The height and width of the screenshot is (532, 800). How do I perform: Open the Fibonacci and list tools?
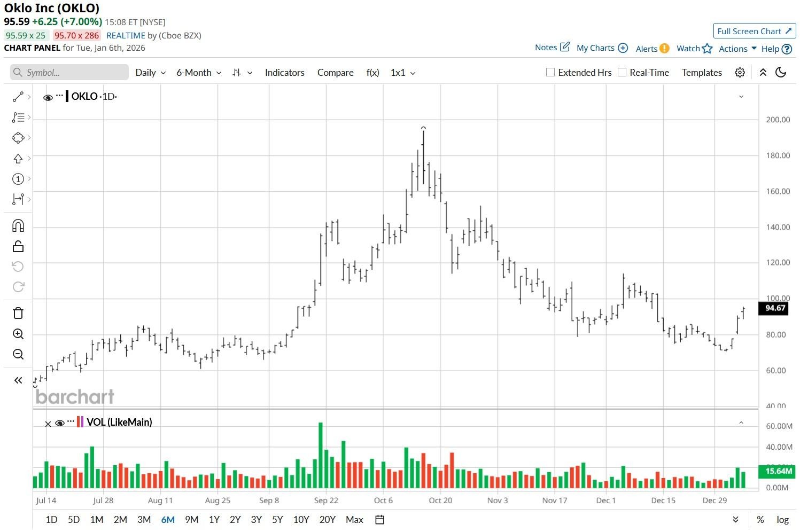coord(18,118)
